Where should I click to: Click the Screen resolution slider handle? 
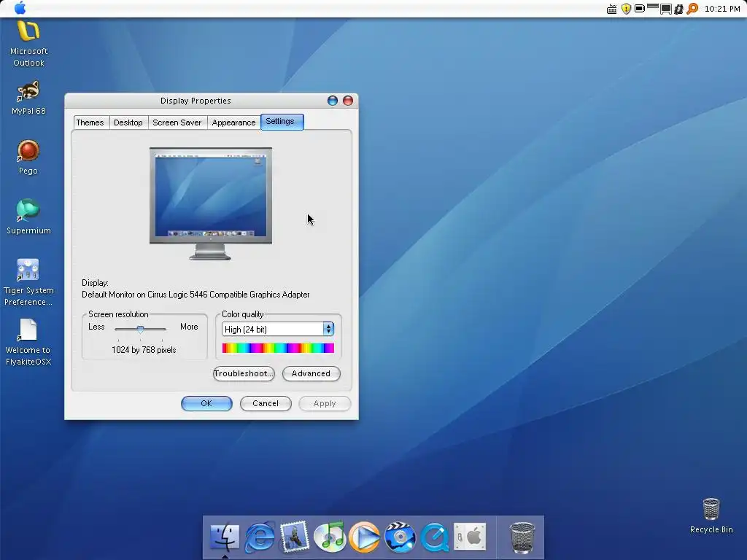140,329
